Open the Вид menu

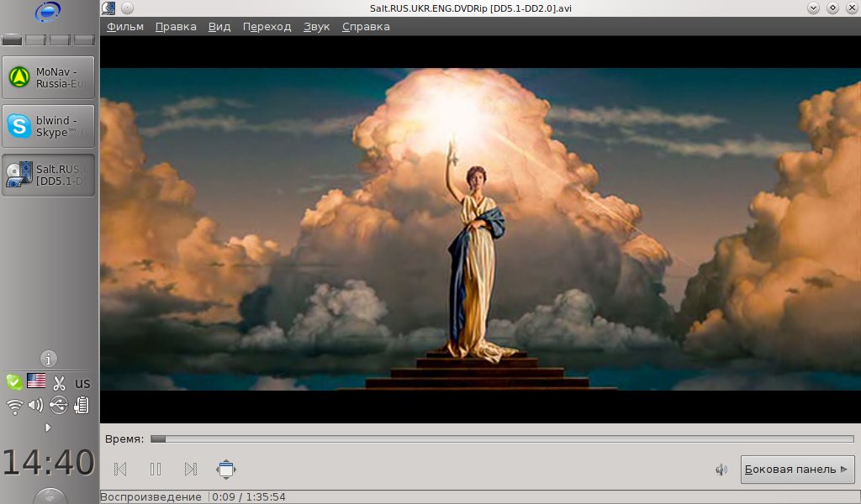click(x=219, y=26)
